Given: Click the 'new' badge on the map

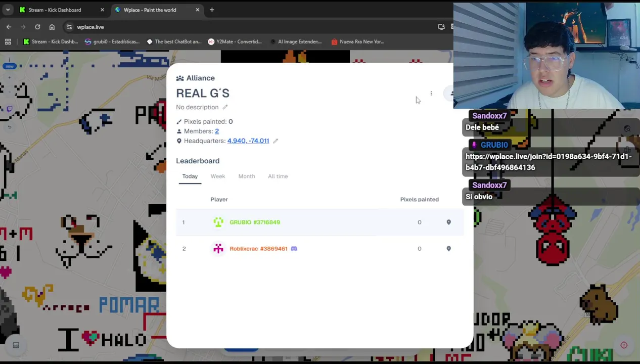Looking at the screenshot, I should (10, 66).
